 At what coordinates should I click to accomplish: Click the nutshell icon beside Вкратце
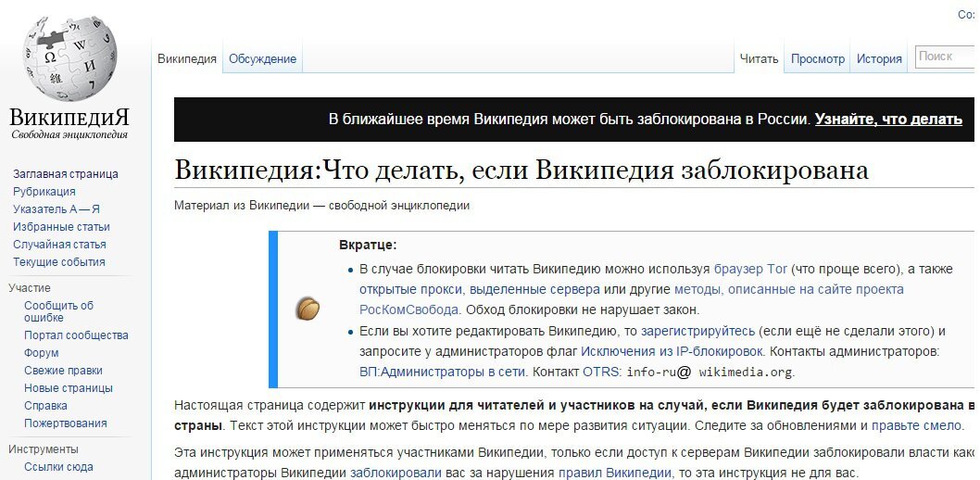tap(308, 309)
